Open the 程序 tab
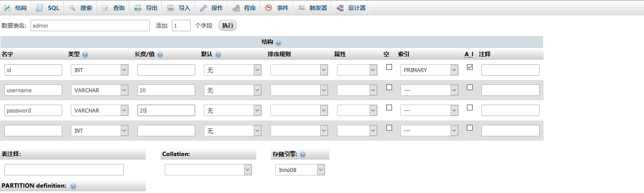 [x=244, y=8]
